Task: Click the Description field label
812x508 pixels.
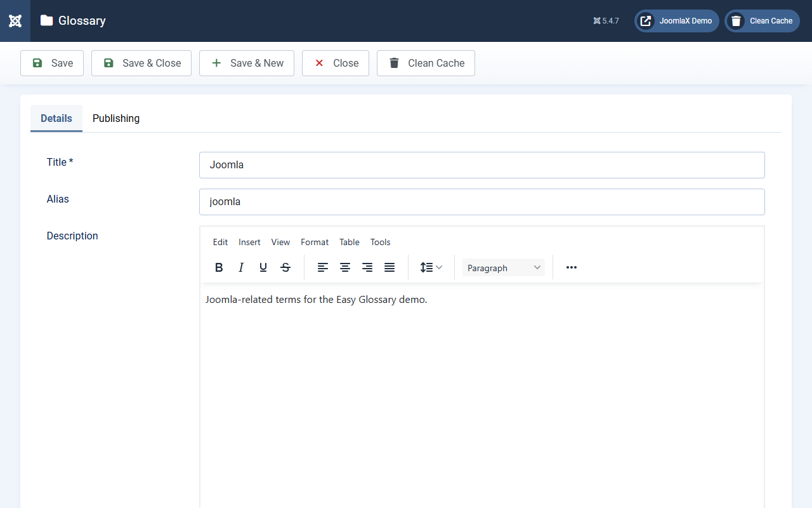Action: (x=72, y=236)
